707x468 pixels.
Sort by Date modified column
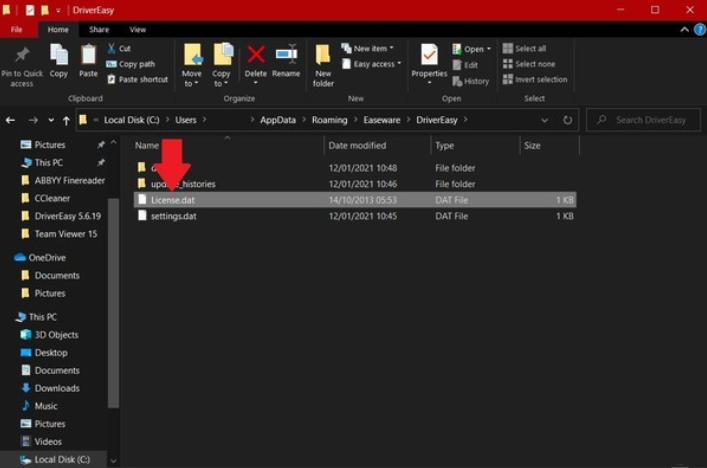(357, 145)
